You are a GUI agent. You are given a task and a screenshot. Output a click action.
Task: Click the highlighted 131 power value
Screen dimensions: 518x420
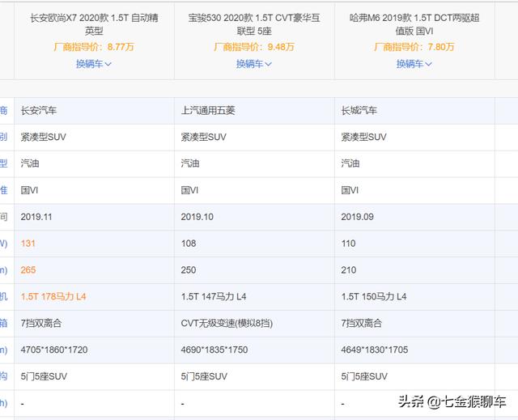pos(28,244)
